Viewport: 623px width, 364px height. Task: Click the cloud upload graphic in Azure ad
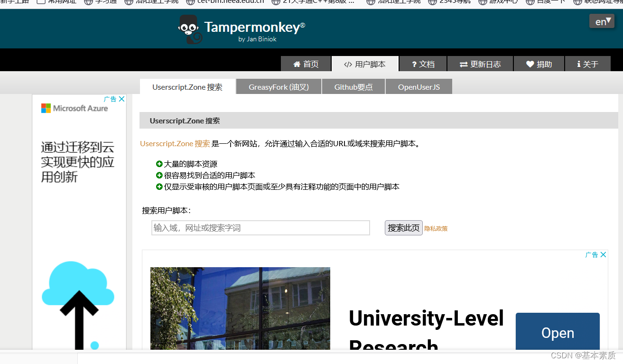click(x=78, y=305)
